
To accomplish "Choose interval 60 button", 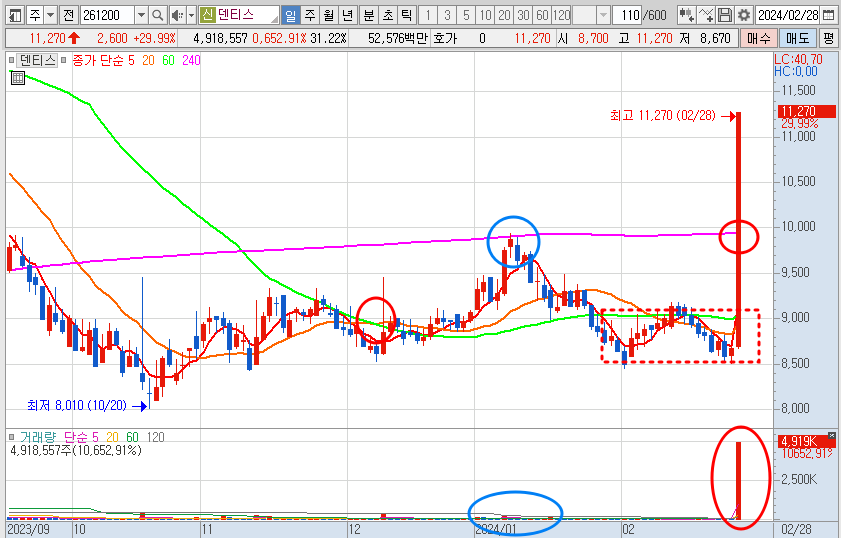I will click(x=542, y=15).
